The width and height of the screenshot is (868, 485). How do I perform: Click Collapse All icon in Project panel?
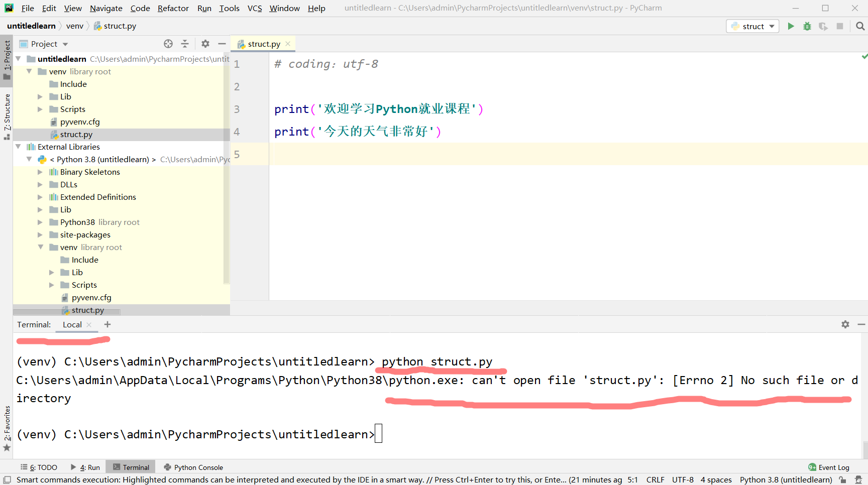(x=185, y=44)
